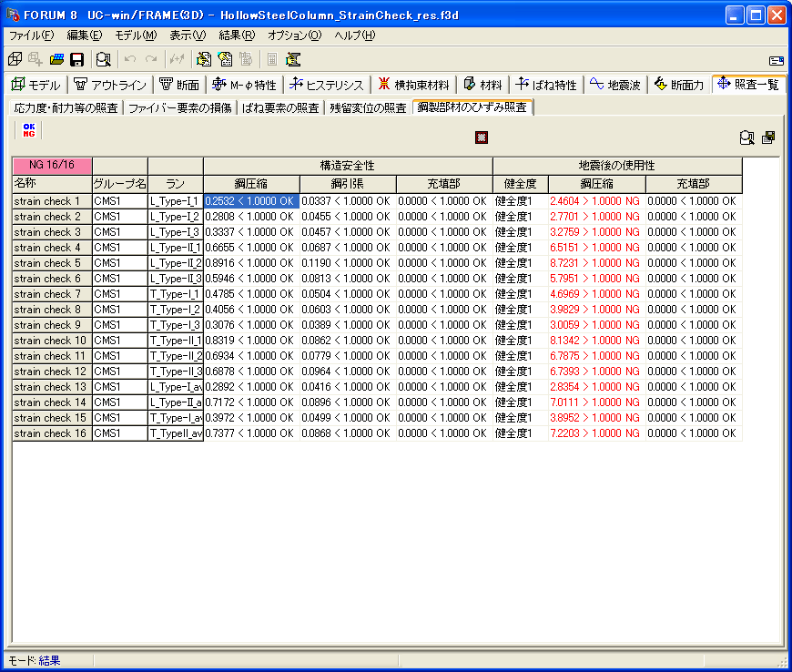Click the red square stop icon
The height and width of the screenshot is (672, 792).
point(482,137)
